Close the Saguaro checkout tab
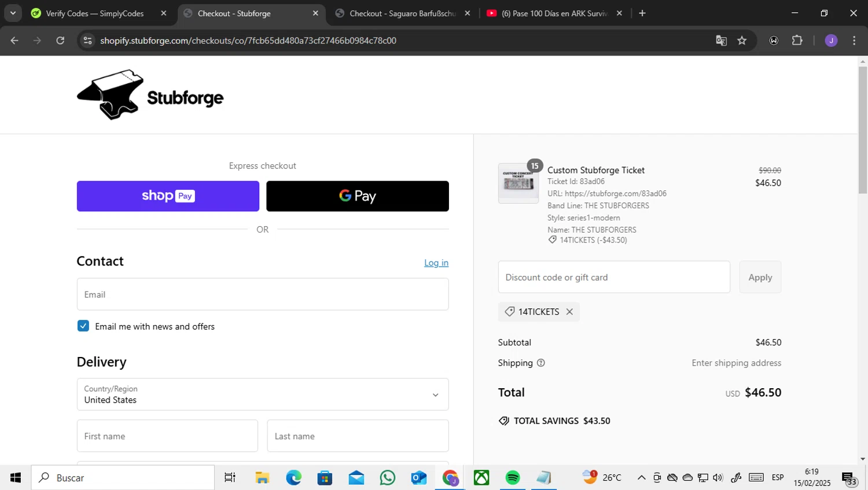868x490 pixels. click(468, 13)
